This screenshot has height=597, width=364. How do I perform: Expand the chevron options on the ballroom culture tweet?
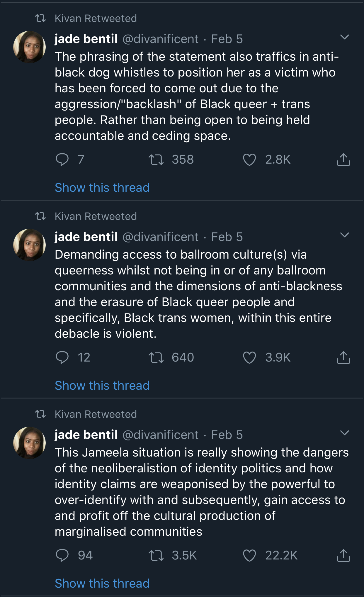(345, 235)
